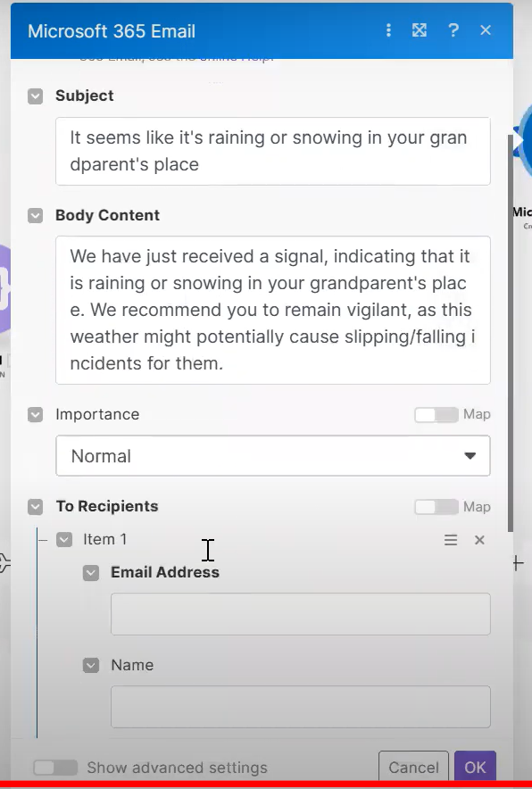Open the Importance dropdown showing Normal

click(x=273, y=456)
